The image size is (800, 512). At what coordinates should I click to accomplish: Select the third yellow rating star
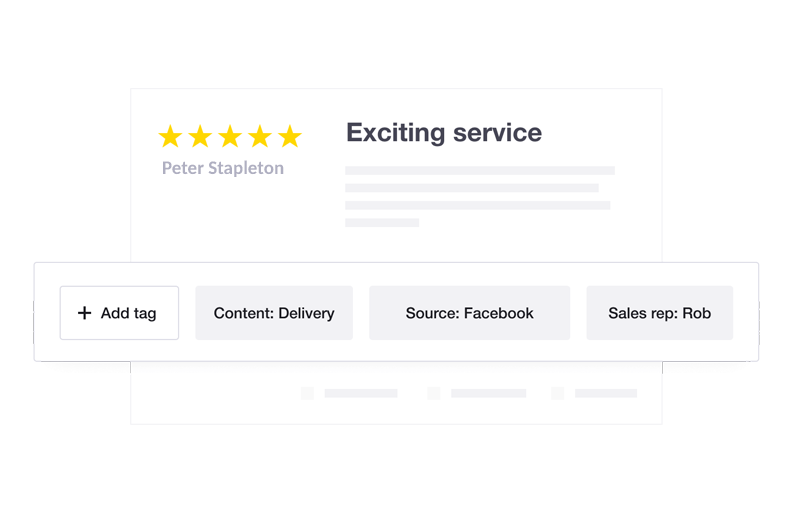click(x=230, y=136)
